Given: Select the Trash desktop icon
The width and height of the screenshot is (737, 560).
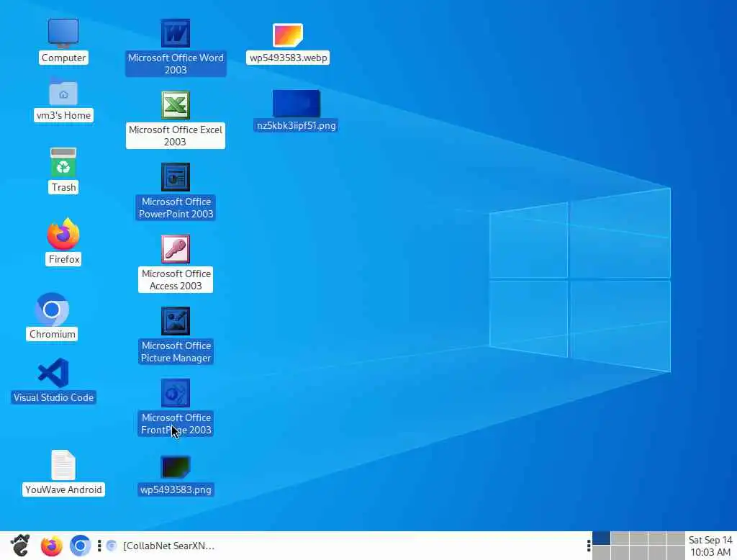Looking at the screenshot, I should point(63,162).
